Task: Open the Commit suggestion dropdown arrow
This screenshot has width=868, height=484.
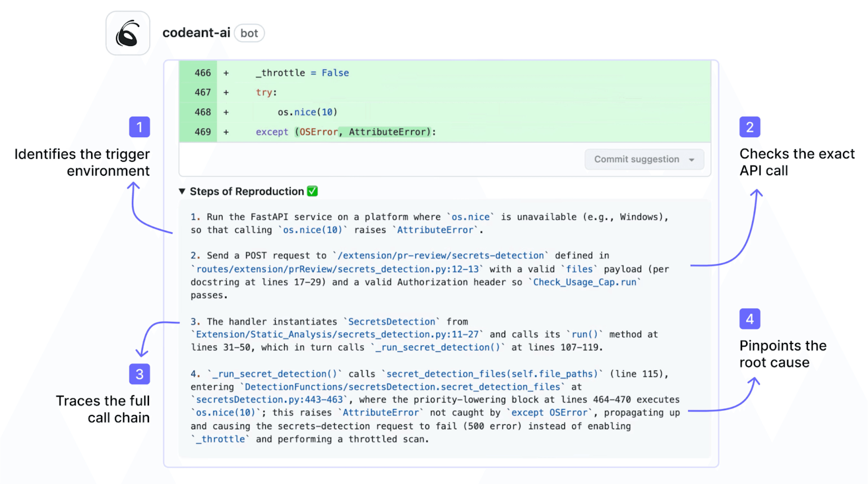Action: click(x=691, y=160)
